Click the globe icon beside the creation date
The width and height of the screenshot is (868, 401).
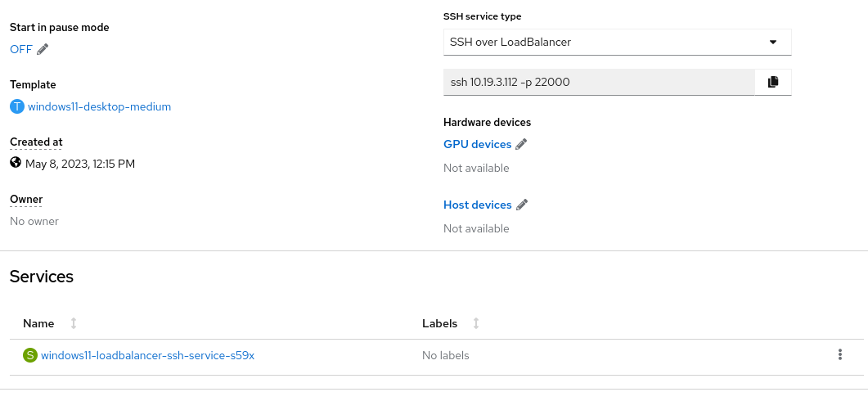tap(16, 163)
